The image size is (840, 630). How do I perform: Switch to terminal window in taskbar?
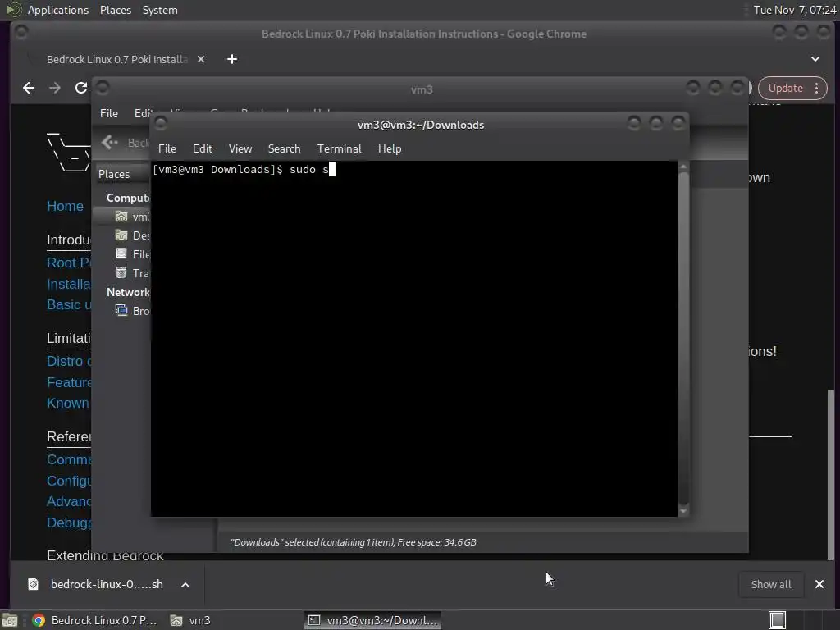pyautogui.click(x=373, y=620)
